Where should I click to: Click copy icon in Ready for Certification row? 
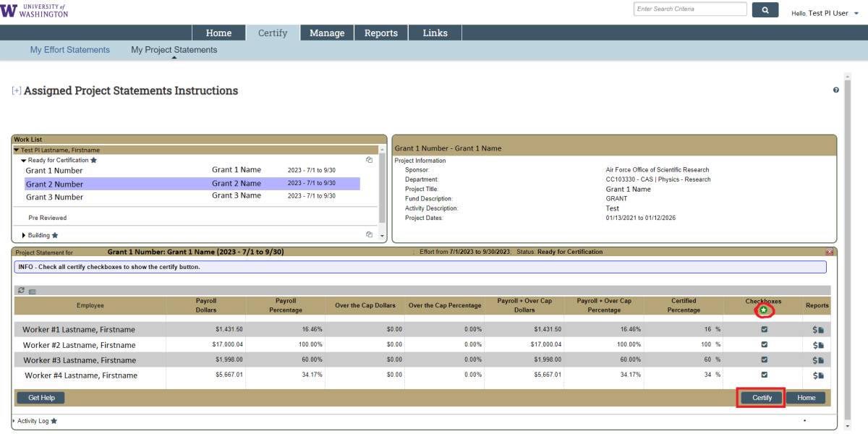[x=369, y=160]
